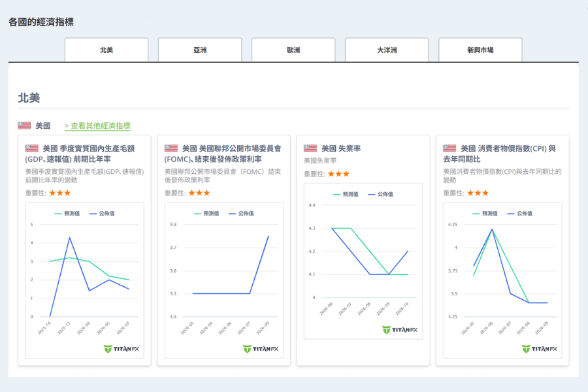Viewport: 588px width, 392px height.
Task: Switch to the 亞洲 tab
Action: coord(200,50)
